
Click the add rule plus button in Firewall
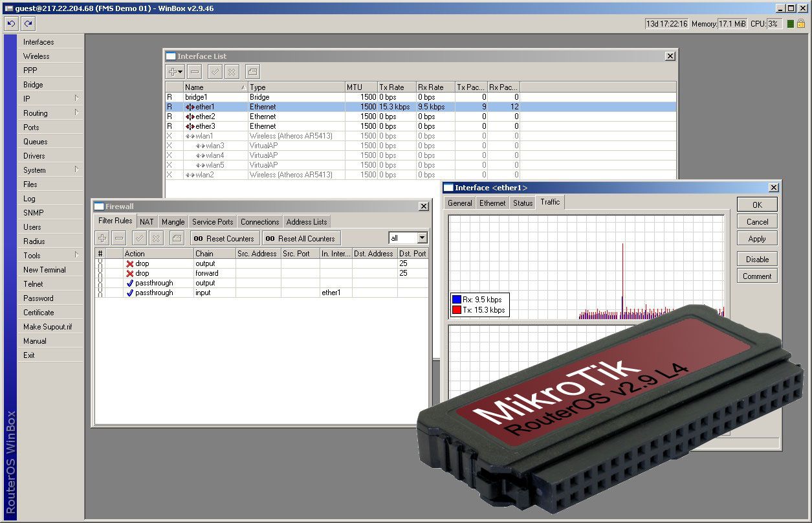[103, 238]
